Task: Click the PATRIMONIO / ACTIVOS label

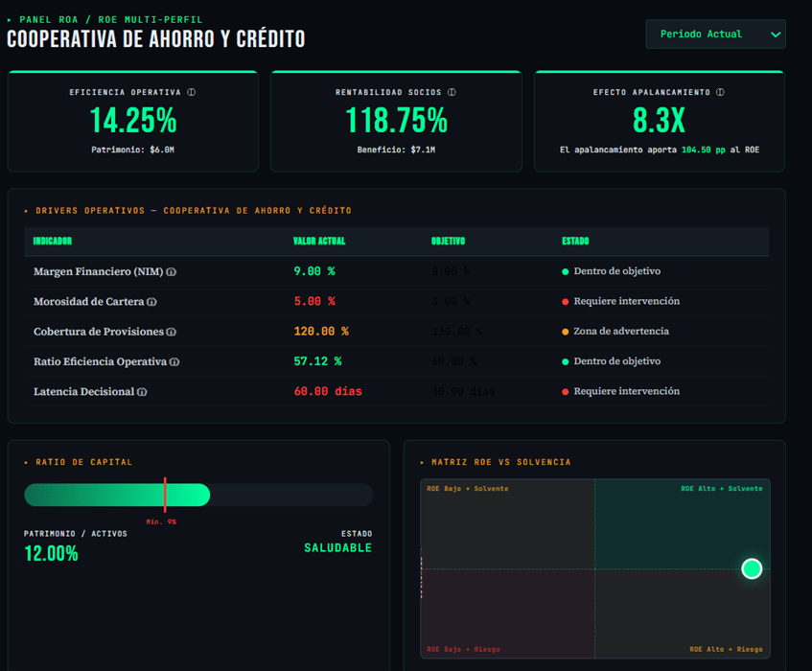Action: 76,534
